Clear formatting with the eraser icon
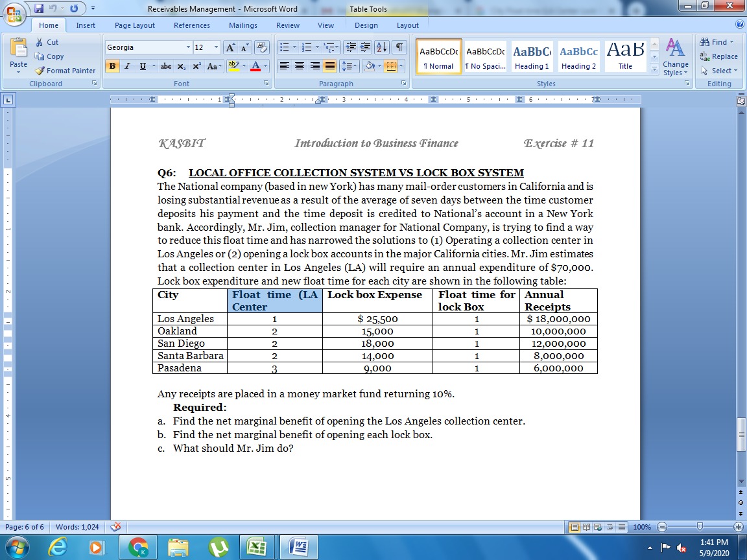The height and width of the screenshot is (560, 747). (261, 47)
